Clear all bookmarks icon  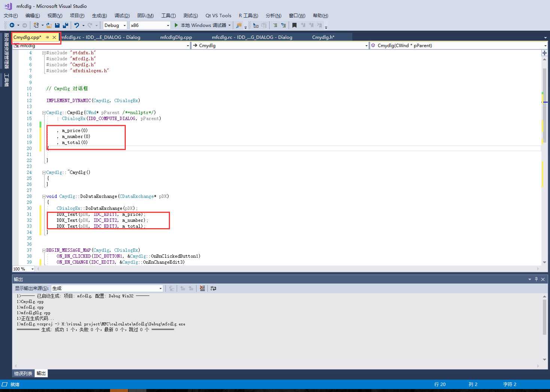319,25
